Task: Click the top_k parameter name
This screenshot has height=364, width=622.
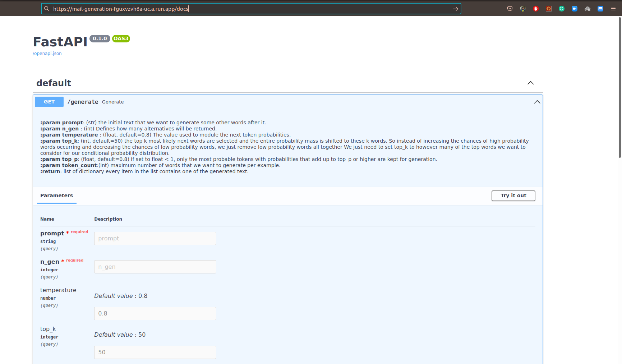Action: pyautogui.click(x=48, y=329)
